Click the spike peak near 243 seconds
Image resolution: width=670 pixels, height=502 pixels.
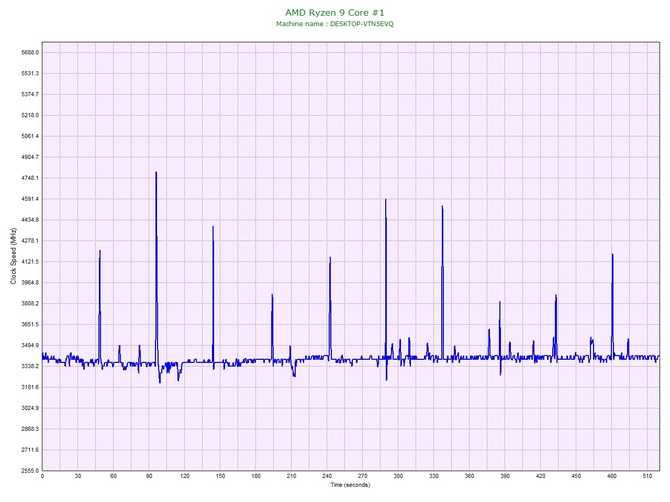pyautogui.click(x=330, y=258)
